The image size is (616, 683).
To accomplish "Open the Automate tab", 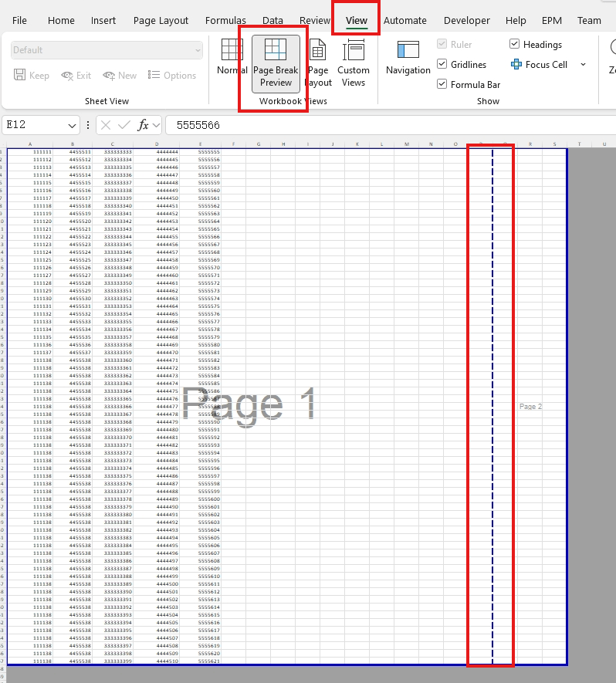I will pos(404,21).
